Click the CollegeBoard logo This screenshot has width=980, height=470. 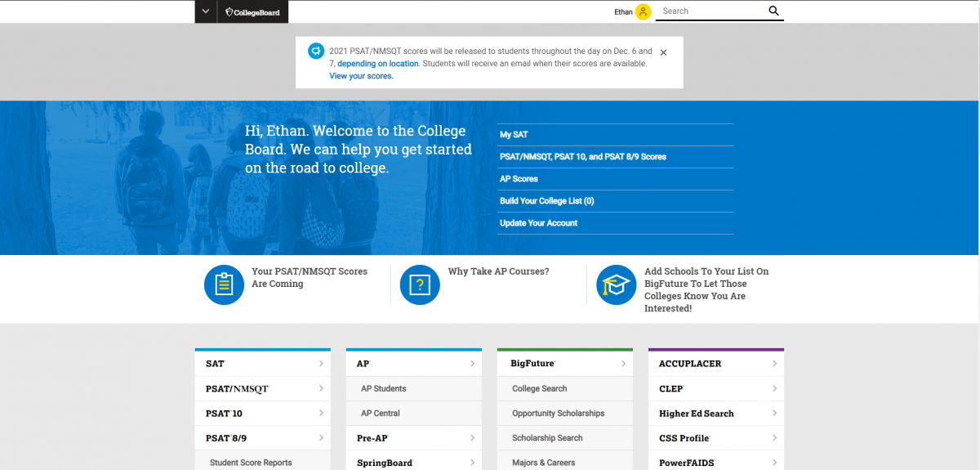(252, 11)
